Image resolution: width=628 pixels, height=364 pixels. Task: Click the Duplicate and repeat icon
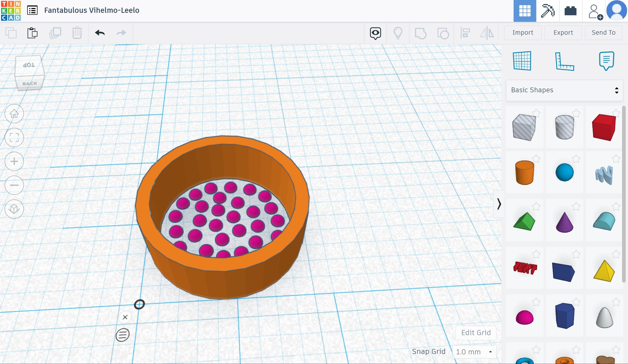pyautogui.click(x=55, y=33)
